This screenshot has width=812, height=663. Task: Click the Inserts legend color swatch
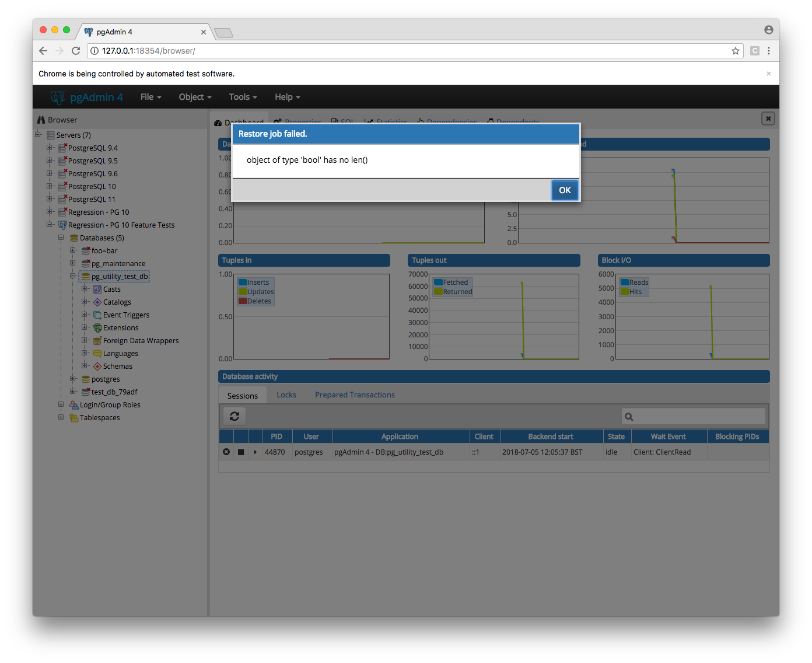[243, 282]
